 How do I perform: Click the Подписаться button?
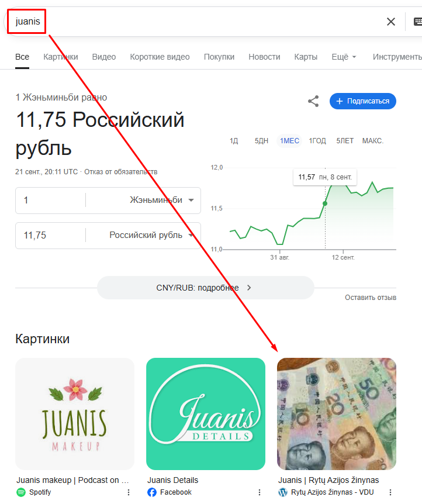click(x=363, y=101)
